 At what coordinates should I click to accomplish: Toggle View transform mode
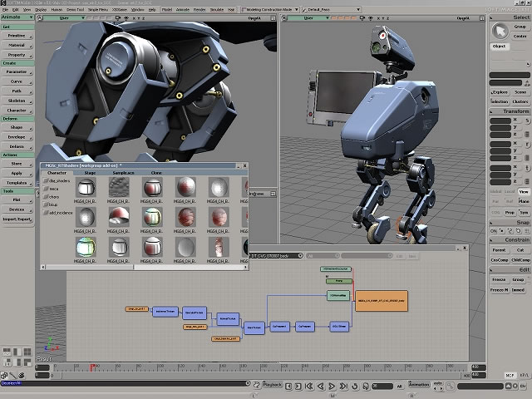pos(523,190)
